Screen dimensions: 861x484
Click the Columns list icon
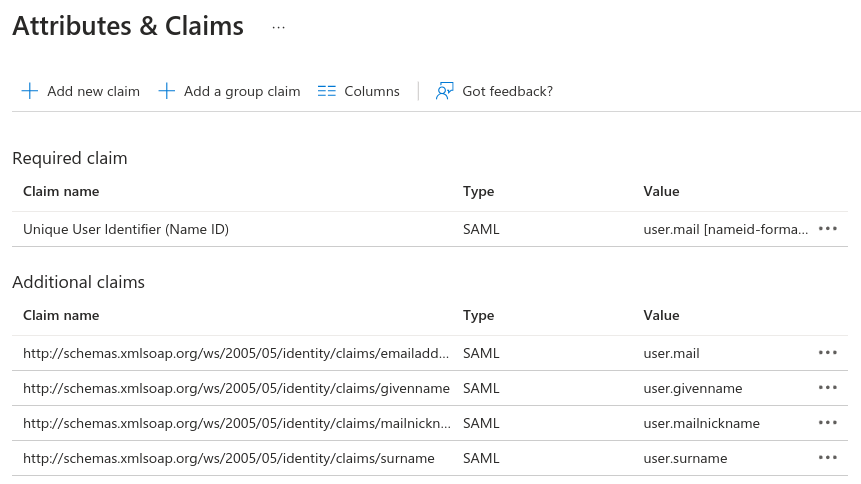[327, 91]
